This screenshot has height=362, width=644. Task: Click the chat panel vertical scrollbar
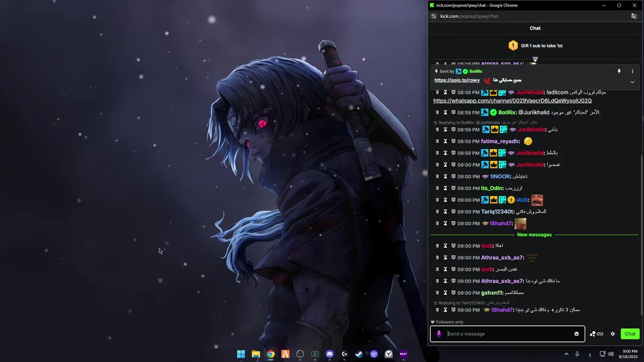[641, 235]
